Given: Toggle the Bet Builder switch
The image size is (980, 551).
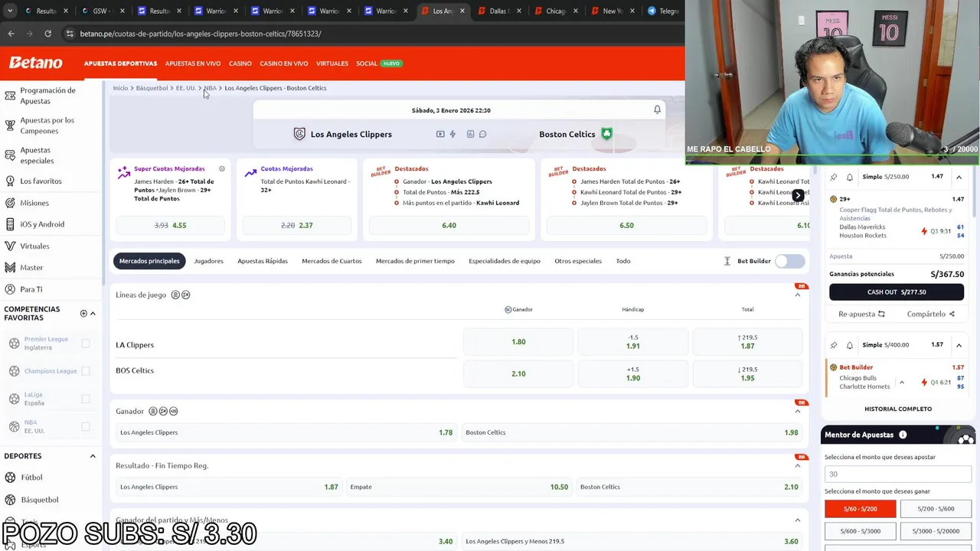Looking at the screenshot, I should point(789,261).
